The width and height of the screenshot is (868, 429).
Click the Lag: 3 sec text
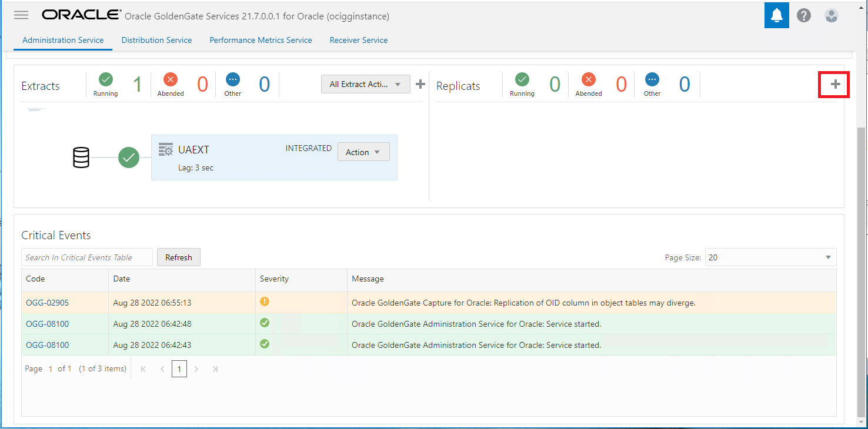coord(196,167)
